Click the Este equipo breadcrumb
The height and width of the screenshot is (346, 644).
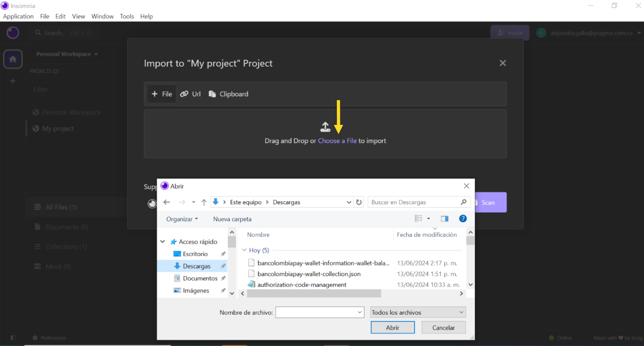click(x=246, y=202)
